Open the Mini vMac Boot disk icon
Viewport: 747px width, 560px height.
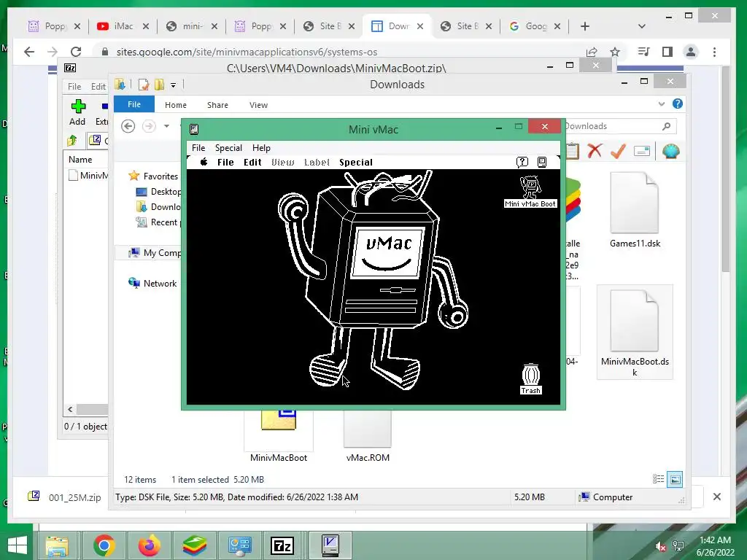coord(530,192)
